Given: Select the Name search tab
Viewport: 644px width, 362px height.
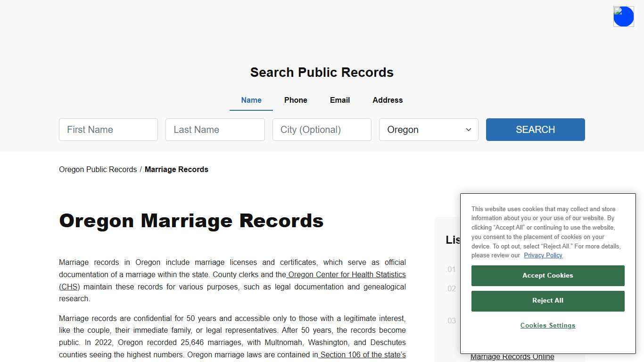Looking at the screenshot, I should pyautogui.click(x=251, y=100).
